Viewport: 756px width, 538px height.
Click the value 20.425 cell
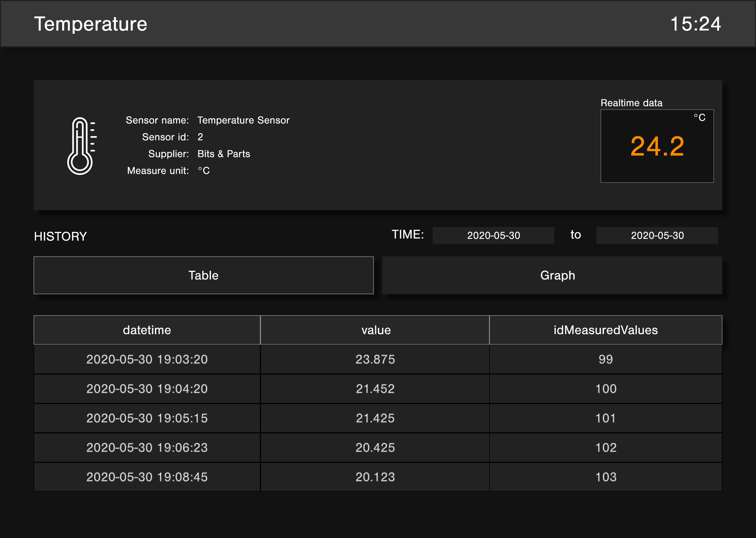tap(375, 448)
